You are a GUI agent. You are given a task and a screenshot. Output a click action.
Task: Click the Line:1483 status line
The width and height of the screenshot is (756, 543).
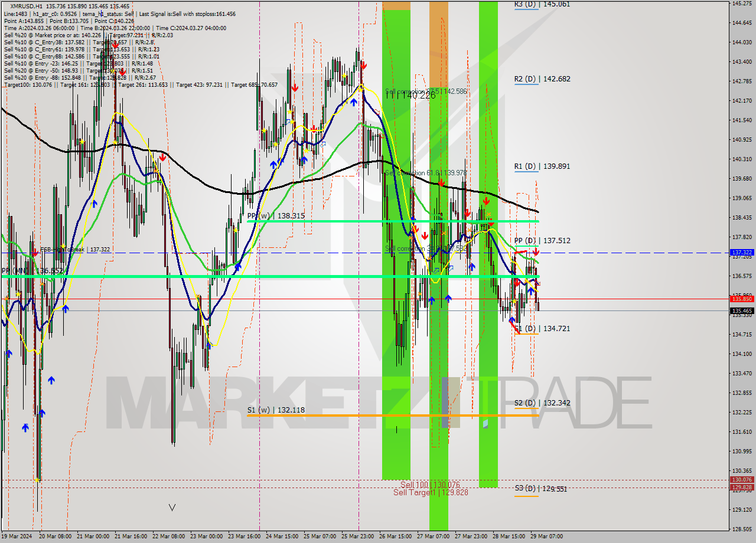pos(119,14)
